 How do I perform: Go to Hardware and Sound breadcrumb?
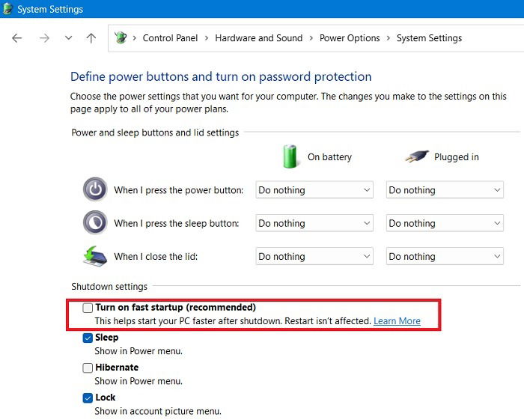259,38
